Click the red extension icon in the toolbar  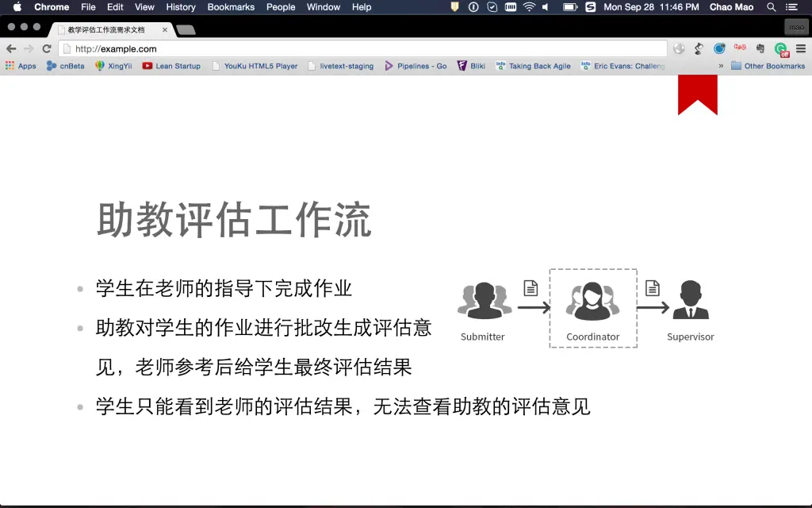click(x=740, y=47)
